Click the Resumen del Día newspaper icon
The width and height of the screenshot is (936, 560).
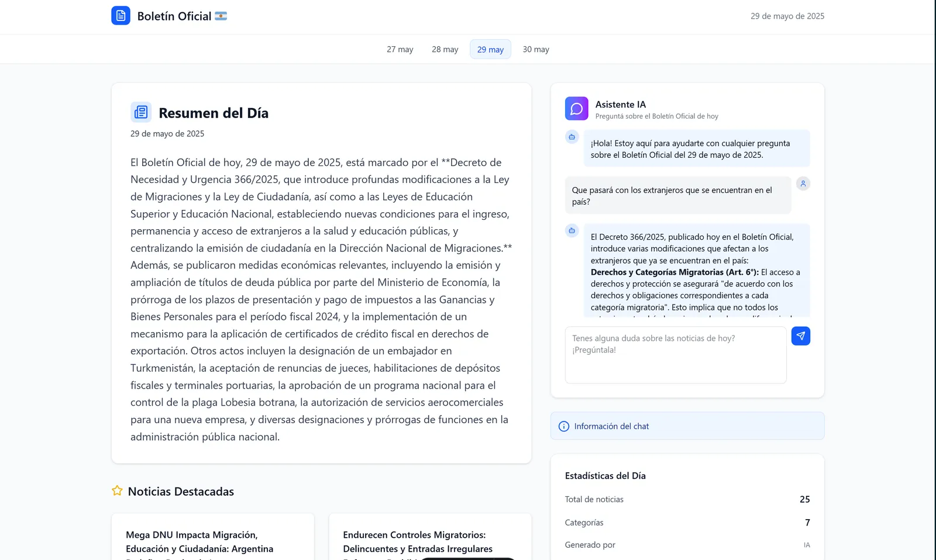coord(141,112)
